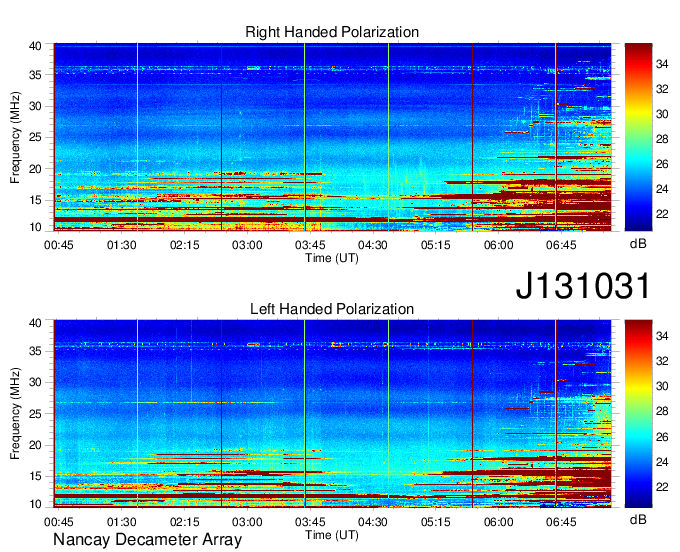Image resolution: width=680 pixels, height=552 pixels.
Task: Click the "Nancay Decameter Array" caption
Action: tap(147, 540)
